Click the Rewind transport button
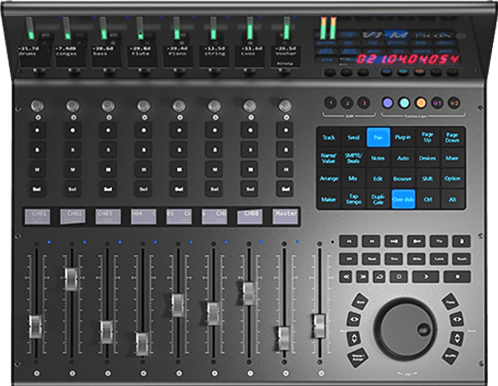 pos(347,277)
